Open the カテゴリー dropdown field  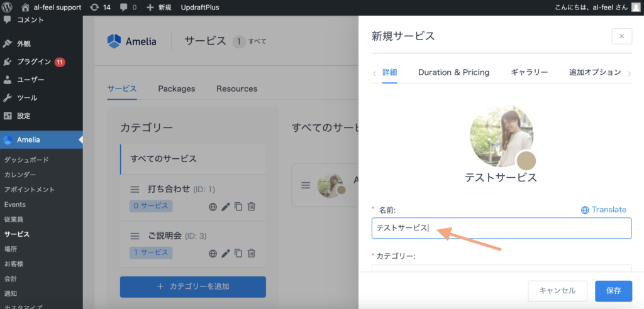coord(501,269)
